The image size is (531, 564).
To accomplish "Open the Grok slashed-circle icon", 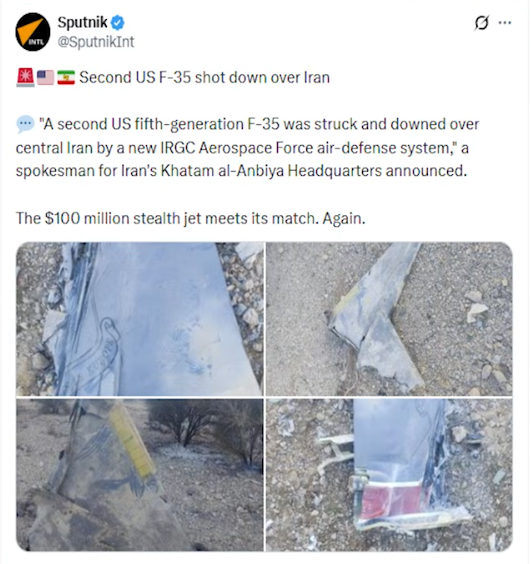I will point(481,23).
